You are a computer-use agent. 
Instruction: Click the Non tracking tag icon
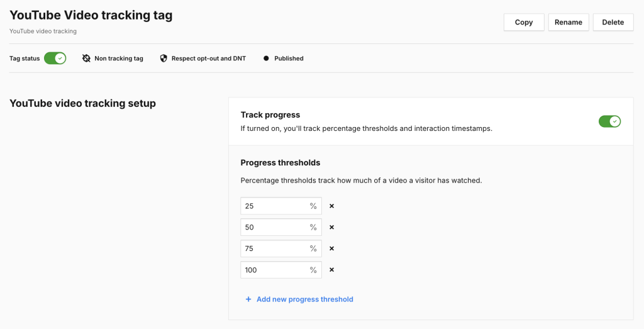coord(86,59)
